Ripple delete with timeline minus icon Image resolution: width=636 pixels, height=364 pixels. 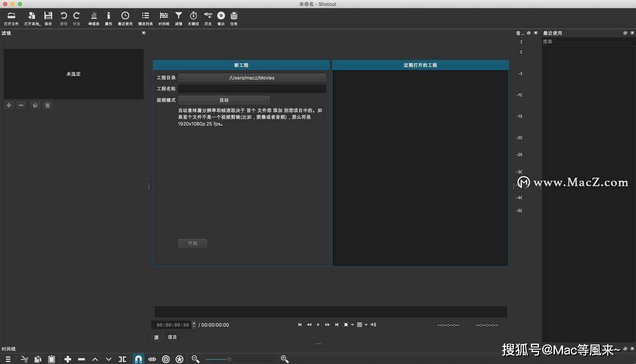click(82, 359)
